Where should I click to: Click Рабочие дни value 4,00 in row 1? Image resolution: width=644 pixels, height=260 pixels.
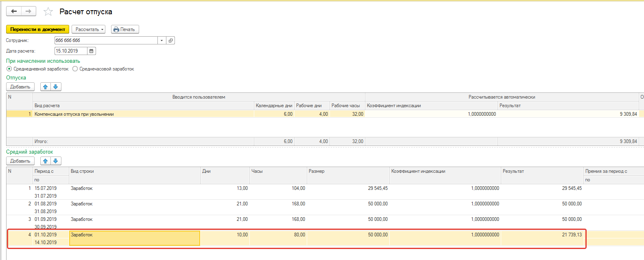point(323,114)
